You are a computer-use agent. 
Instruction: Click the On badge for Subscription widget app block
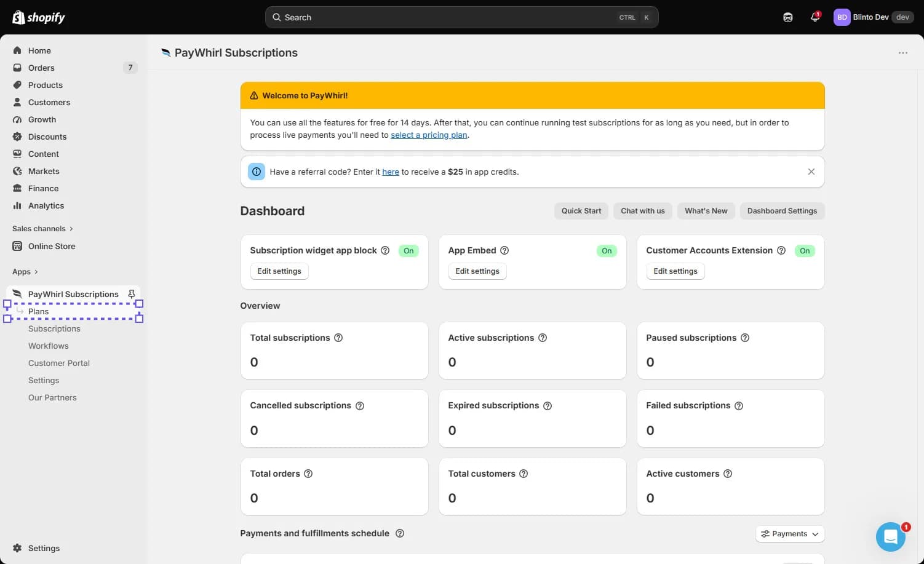(x=408, y=251)
